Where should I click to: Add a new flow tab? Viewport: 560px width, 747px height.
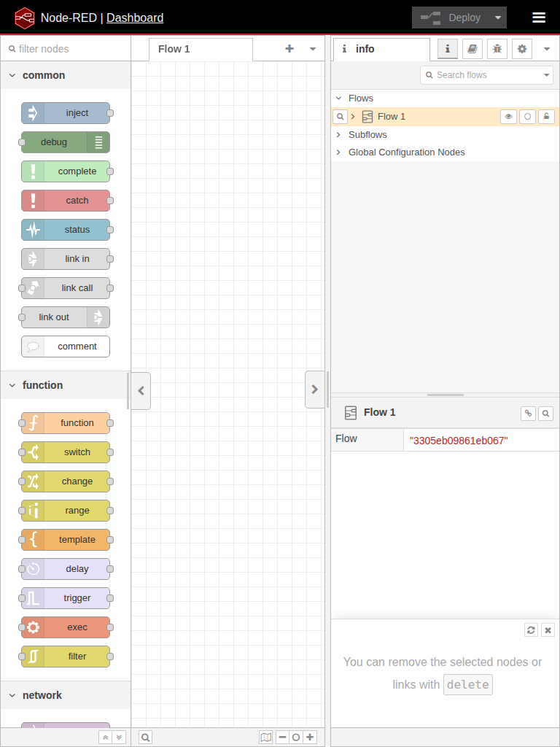(289, 49)
